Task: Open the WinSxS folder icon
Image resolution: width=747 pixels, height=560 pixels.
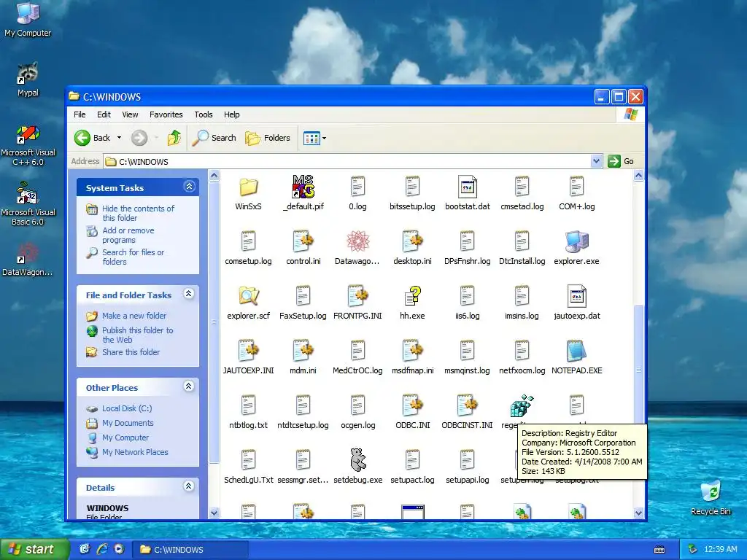Action: 248,187
